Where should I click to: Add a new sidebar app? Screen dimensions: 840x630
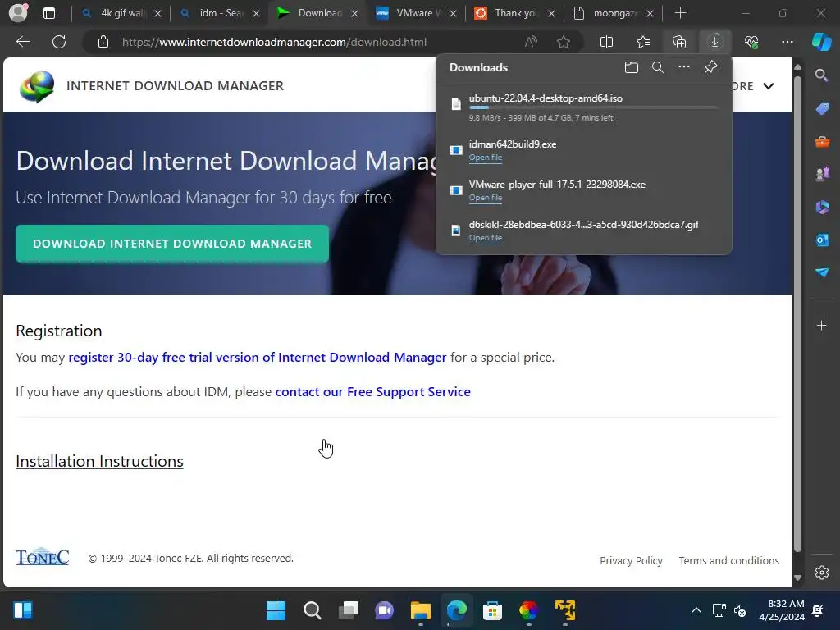coord(821,326)
